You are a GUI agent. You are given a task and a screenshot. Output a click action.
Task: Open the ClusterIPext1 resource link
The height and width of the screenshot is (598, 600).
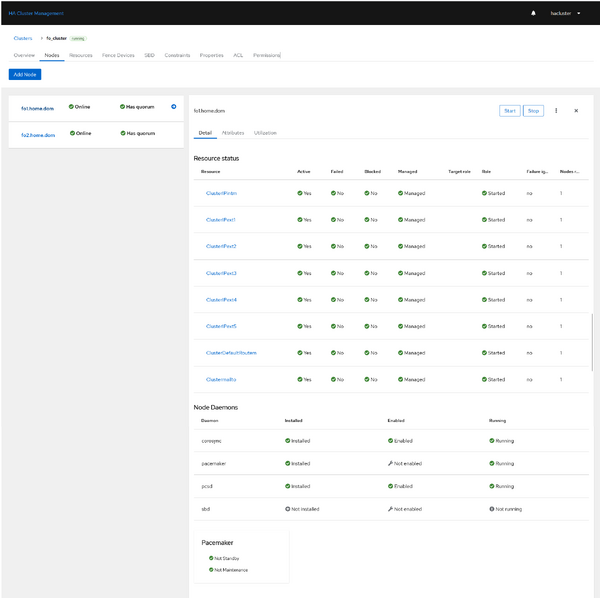coord(221,220)
